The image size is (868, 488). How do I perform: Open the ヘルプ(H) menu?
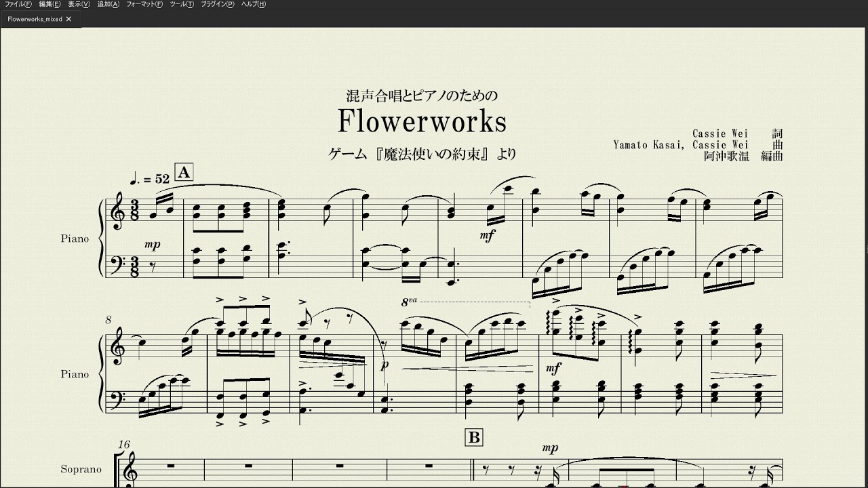click(254, 4)
